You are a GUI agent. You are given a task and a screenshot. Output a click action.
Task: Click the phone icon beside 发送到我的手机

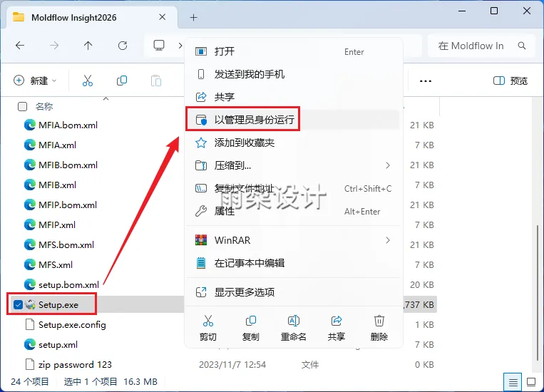(201, 74)
